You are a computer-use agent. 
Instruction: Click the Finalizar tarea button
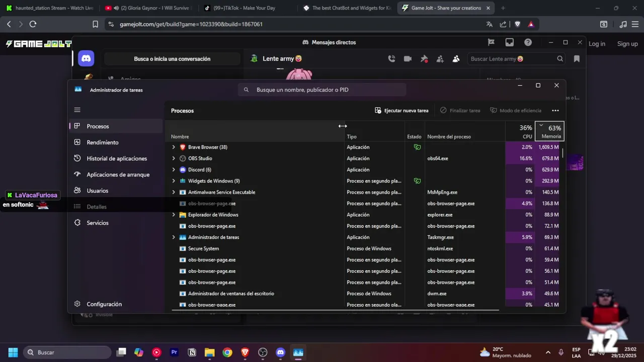(x=460, y=111)
